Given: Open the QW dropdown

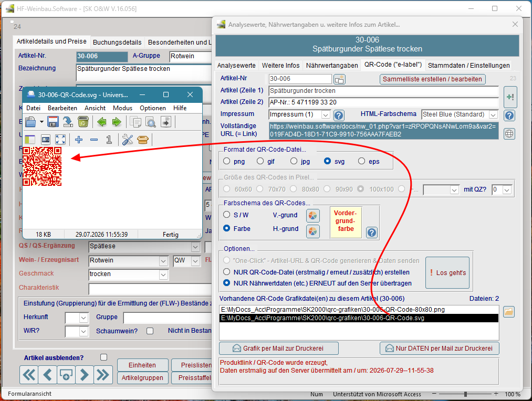Looking at the screenshot, I should [195, 261].
